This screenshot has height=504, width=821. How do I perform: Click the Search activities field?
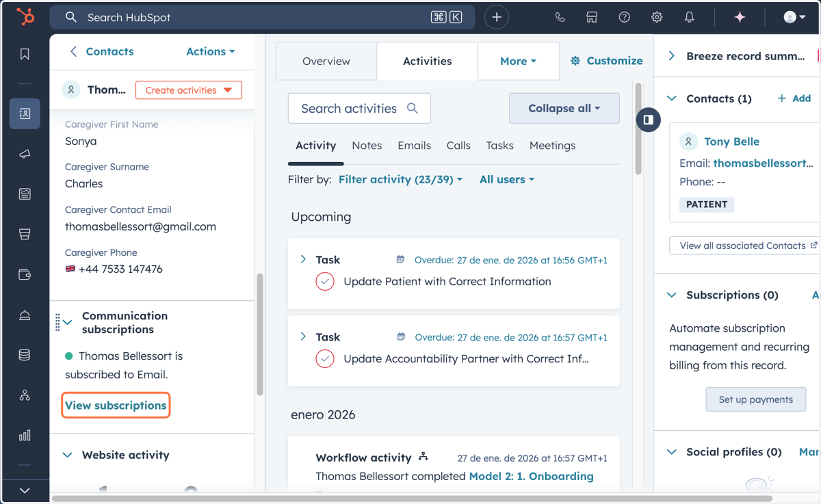[x=359, y=108]
